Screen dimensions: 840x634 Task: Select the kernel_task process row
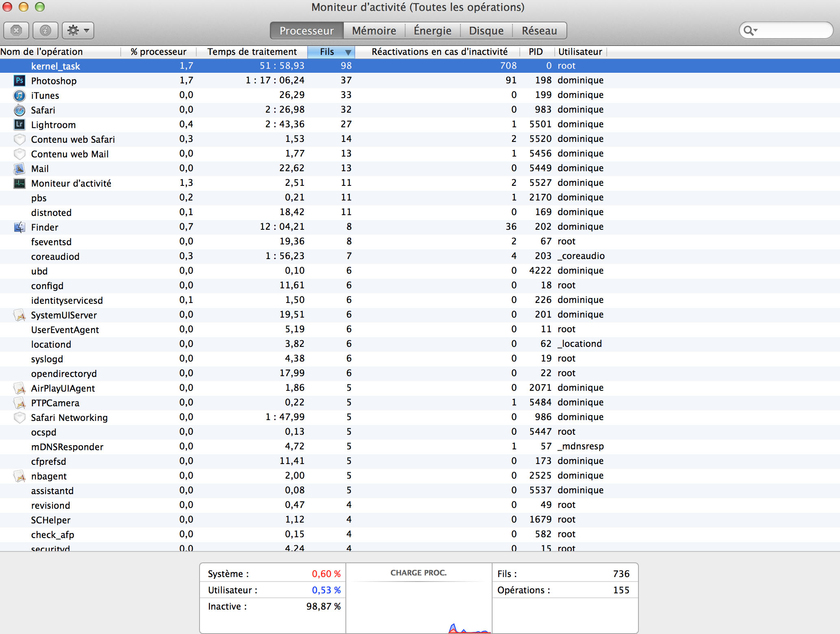coord(420,66)
